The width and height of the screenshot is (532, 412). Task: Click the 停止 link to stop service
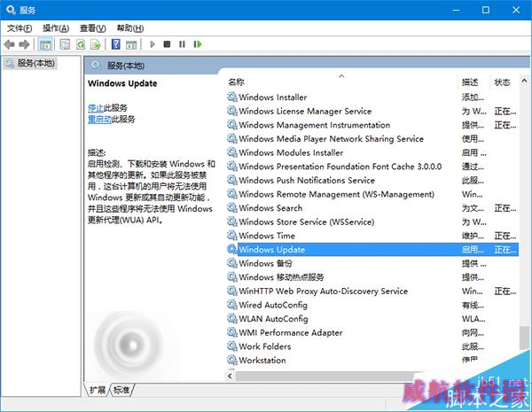(96, 108)
